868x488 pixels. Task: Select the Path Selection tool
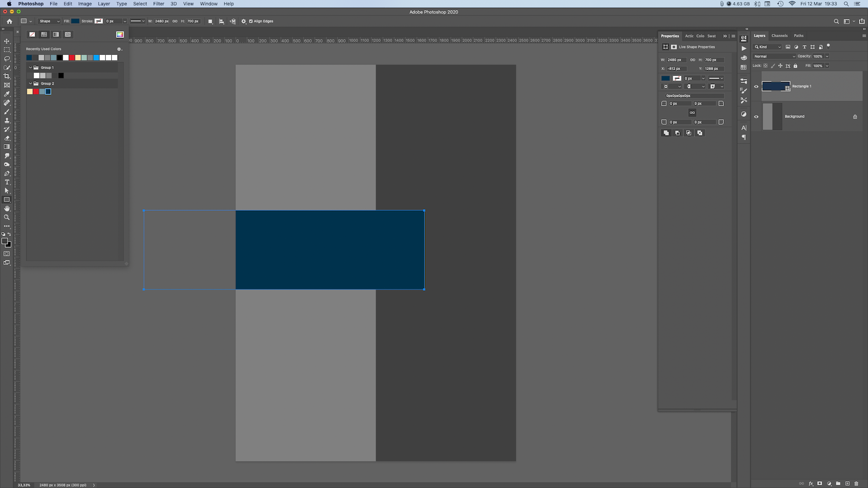pos(7,191)
